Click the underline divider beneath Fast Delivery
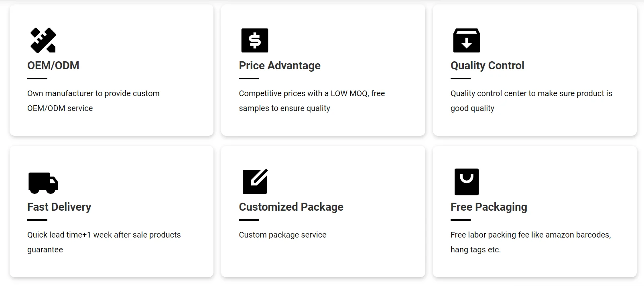Screen dimensions: 644x286 (37, 220)
